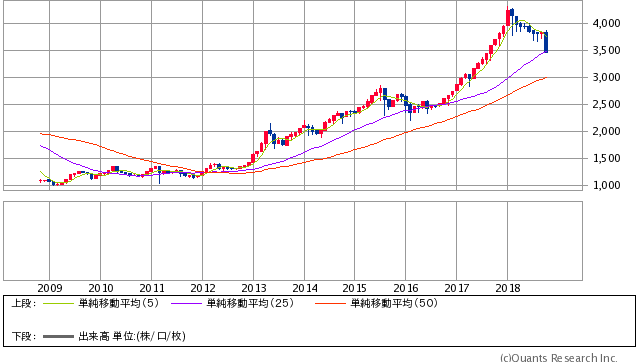
Task: Click the 上段 legend heading
Action: 24,303
